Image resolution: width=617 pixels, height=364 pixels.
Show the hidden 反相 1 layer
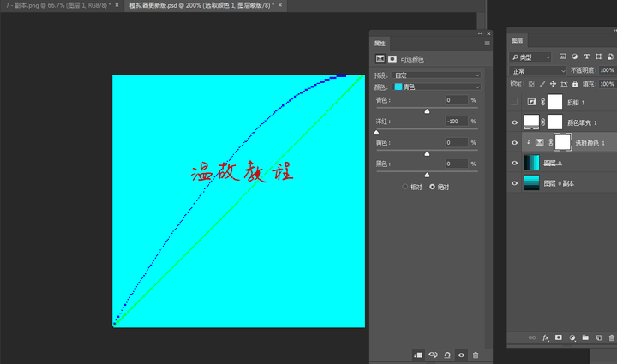(x=514, y=102)
